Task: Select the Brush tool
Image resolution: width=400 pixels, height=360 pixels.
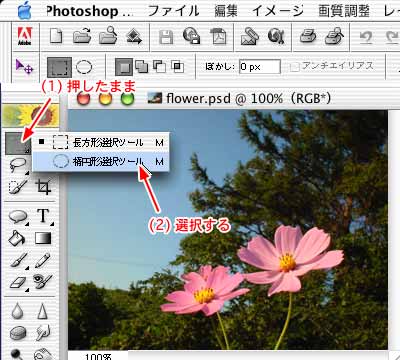Action: tap(18, 261)
